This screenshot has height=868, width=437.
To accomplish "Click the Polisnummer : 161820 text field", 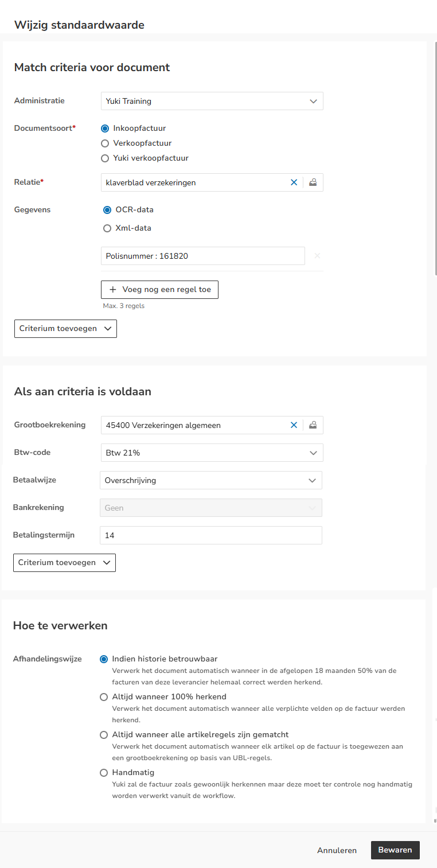I will pos(203,256).
